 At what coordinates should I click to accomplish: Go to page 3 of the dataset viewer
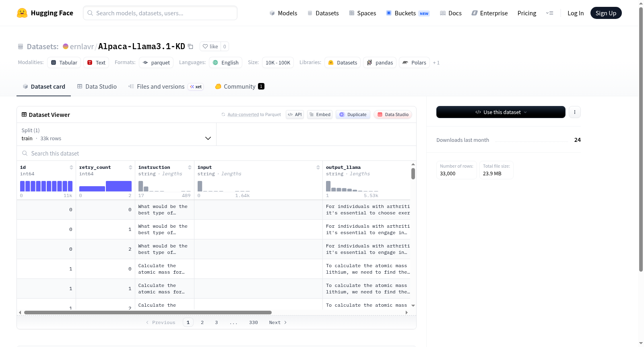[217, 322]
